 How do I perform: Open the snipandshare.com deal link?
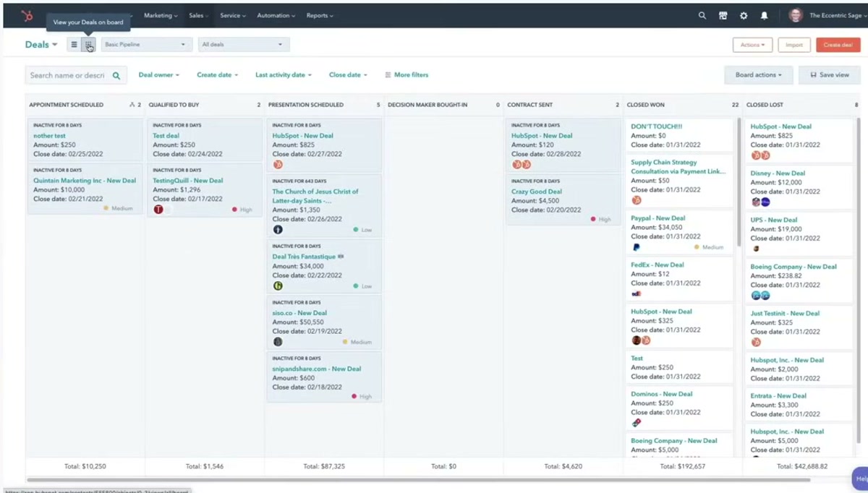[317, 369]
